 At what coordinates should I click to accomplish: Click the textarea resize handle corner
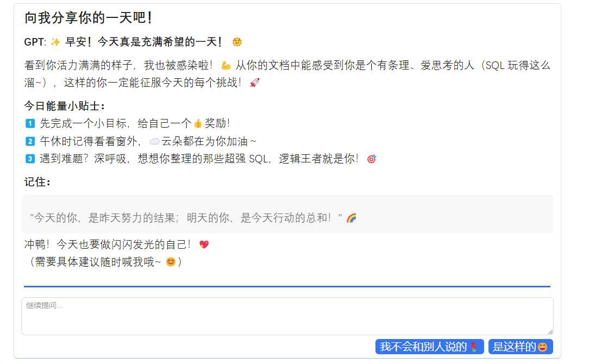point(550,331)
